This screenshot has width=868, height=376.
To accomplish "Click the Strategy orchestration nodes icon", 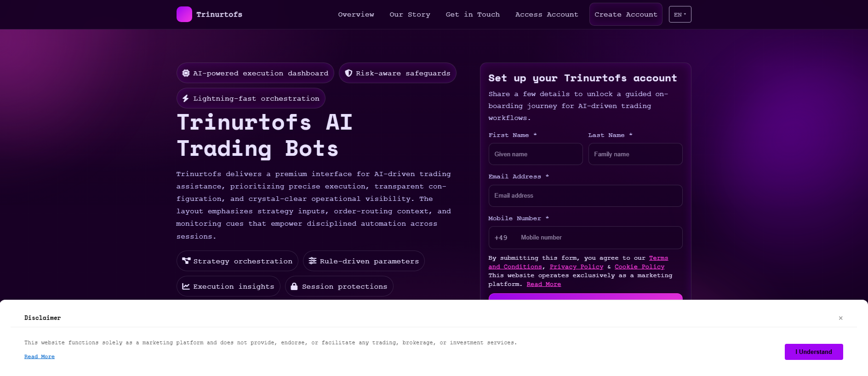I will 186,261.
